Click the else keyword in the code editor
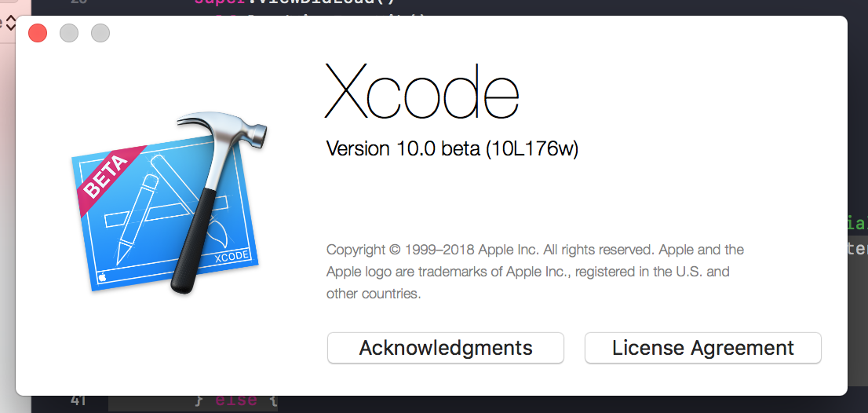This screenshot has height=413, width=868. (x=235, y=400)
